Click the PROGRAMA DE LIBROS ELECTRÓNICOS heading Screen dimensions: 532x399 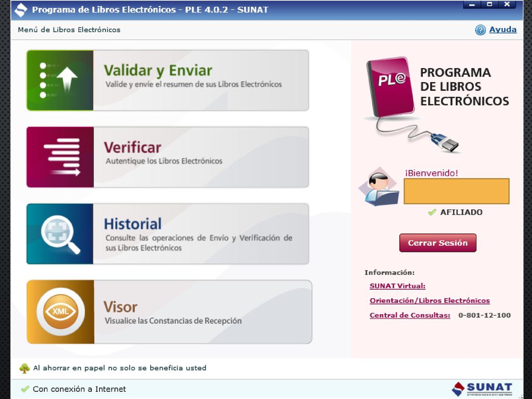click(464, 87)
